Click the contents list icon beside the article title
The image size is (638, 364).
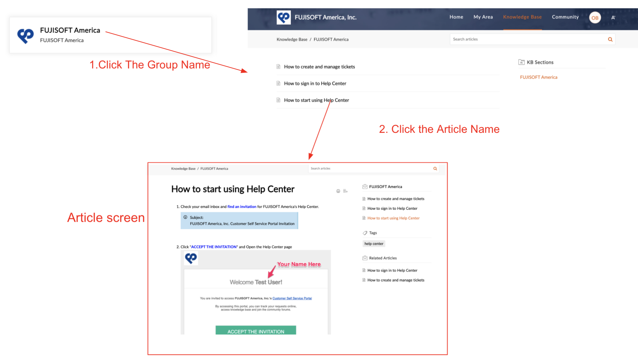click(345, 191)
